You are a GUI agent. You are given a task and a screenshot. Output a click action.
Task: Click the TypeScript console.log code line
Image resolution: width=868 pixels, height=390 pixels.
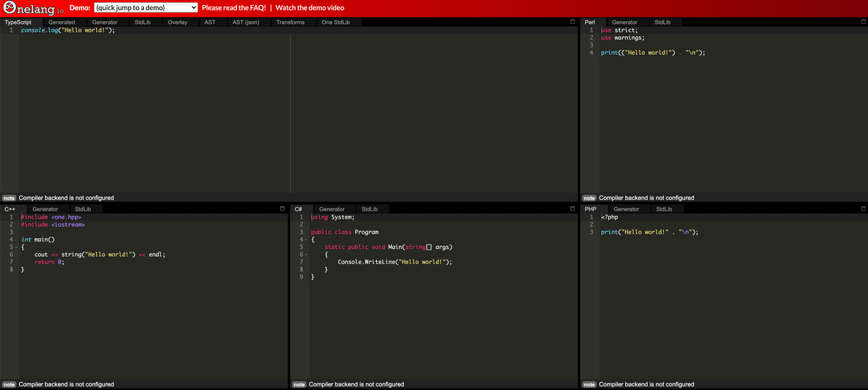(x=69, y=30)
